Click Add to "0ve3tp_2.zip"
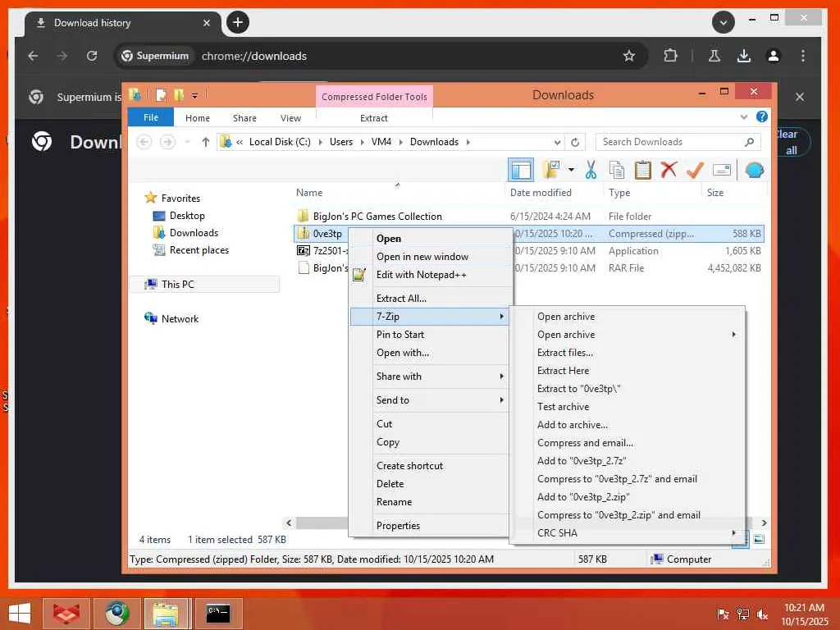 click(x=628, y=497)
